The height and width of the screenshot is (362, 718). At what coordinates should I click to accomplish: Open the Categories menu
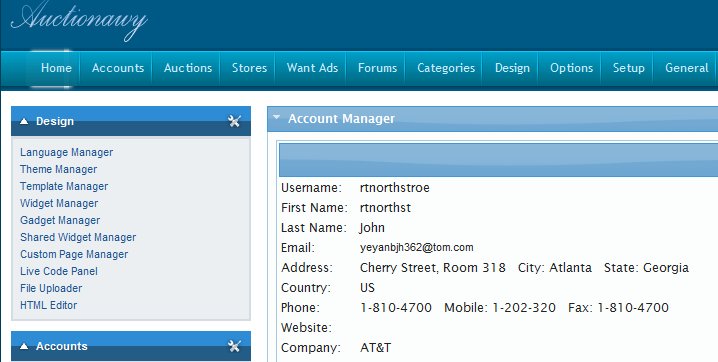coord(446,68)
